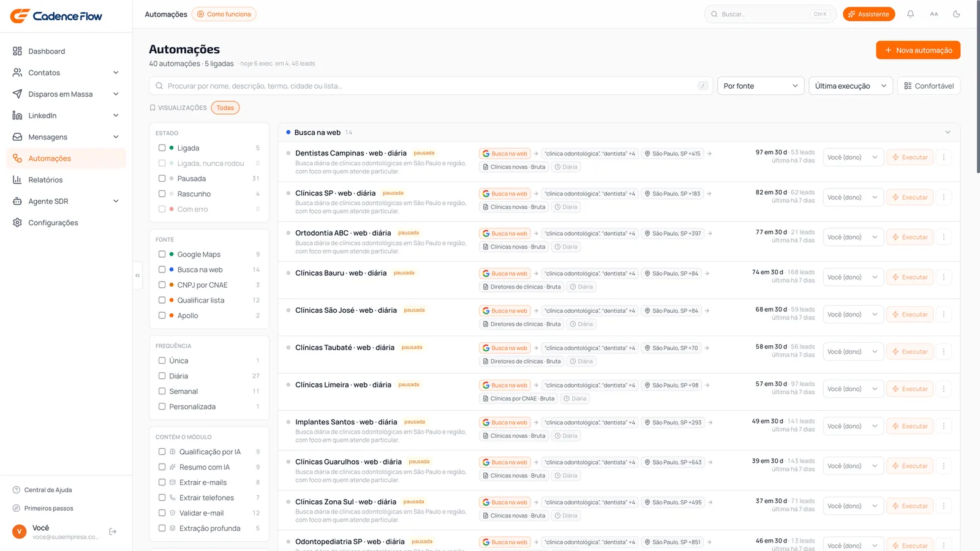Click the logout icon beside user email
Viewport: 980px width, 551px height.
113,531
